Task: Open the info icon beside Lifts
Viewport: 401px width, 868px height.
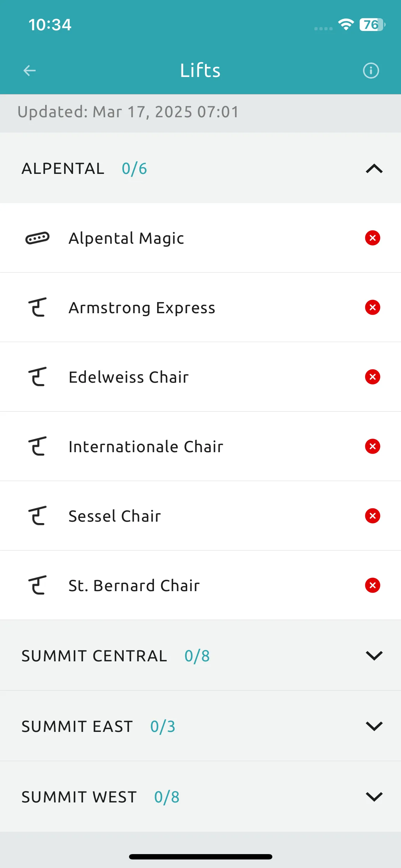Action: click(371, 71)
